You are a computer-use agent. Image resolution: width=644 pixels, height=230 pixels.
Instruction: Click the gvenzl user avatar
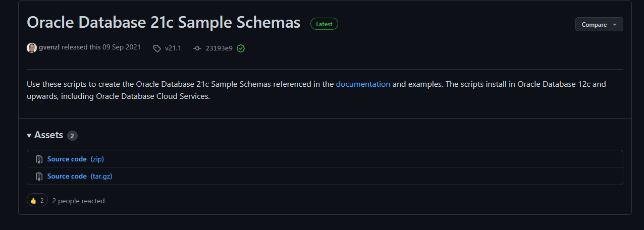(32, 48)
